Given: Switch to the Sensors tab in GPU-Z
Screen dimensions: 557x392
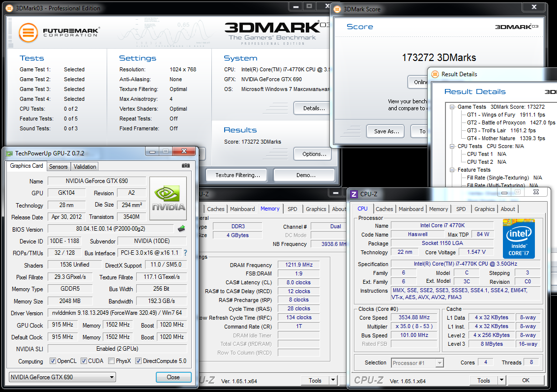Looking at the screenshot, I should (x=59, y=166).
